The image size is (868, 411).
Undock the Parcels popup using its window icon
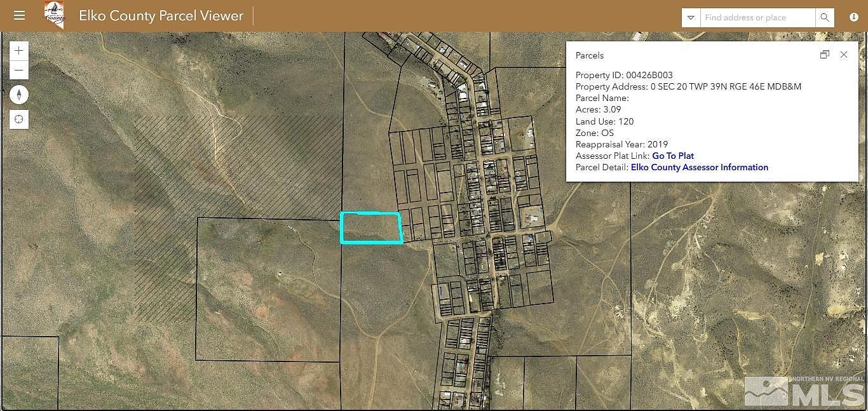pos(824,55)
